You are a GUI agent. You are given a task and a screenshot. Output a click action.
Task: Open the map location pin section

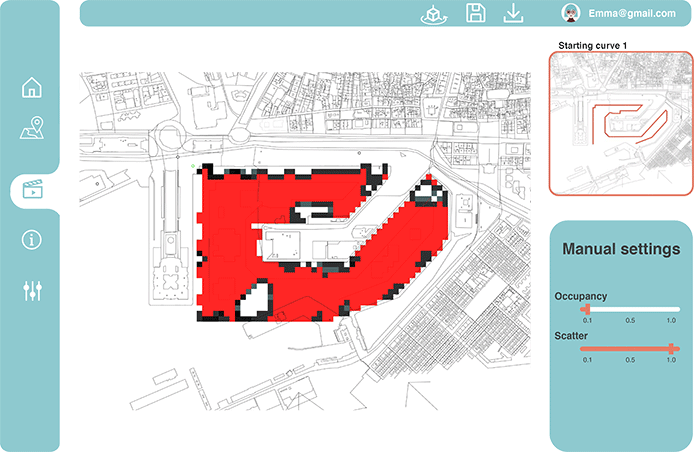(x=32, y=129)
